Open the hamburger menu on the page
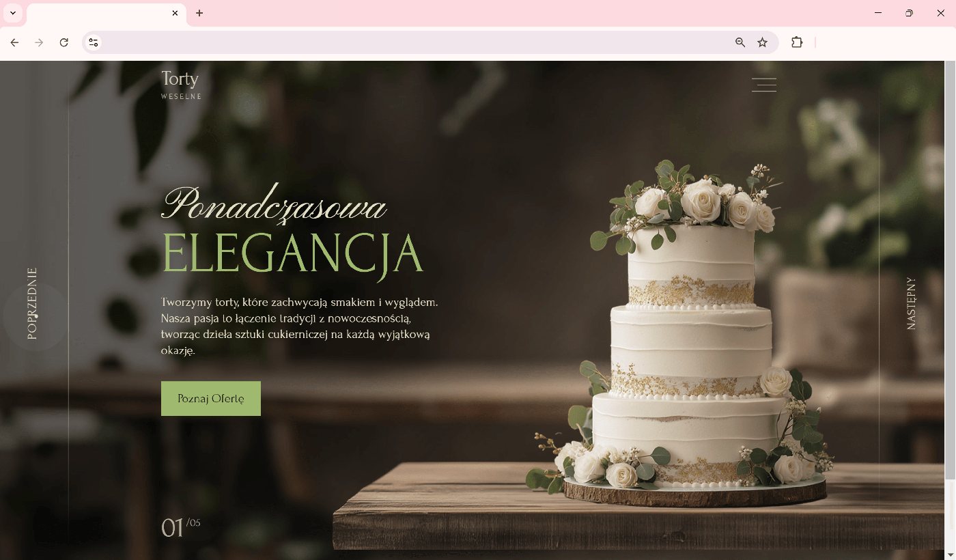 coord(764,85)
